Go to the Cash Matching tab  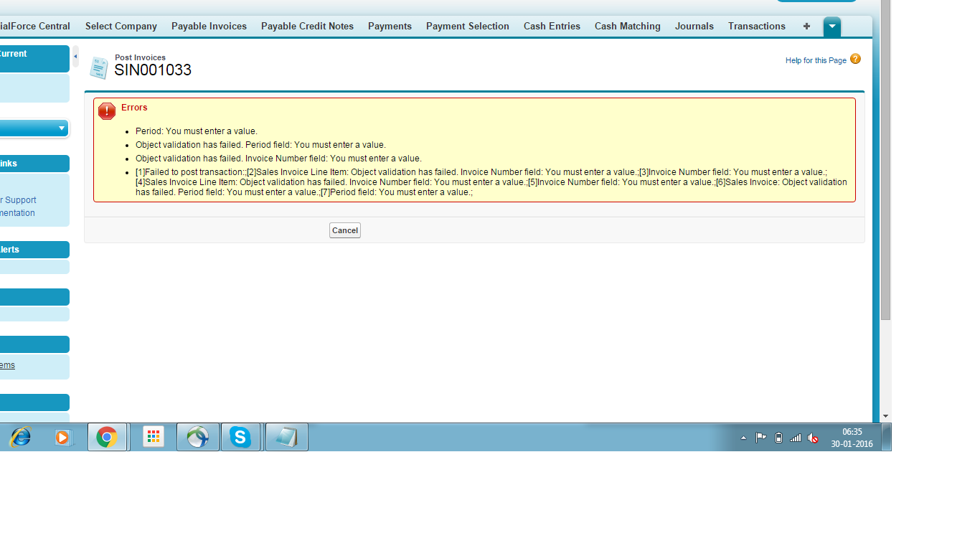[x=628, y=27]
